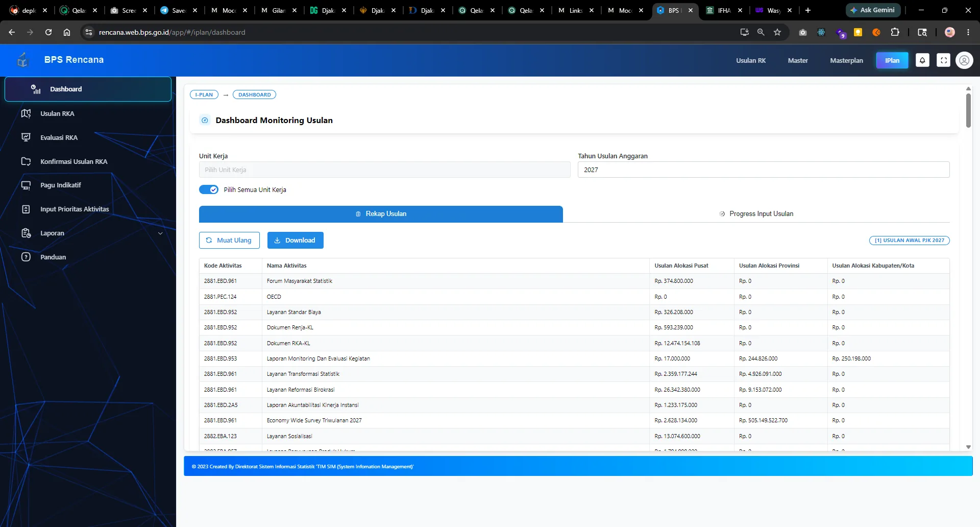The height and width of the screenshot is (527, 980).
Task: Click the browser zoom magnifier icon
Action: [x=761, y=32]
